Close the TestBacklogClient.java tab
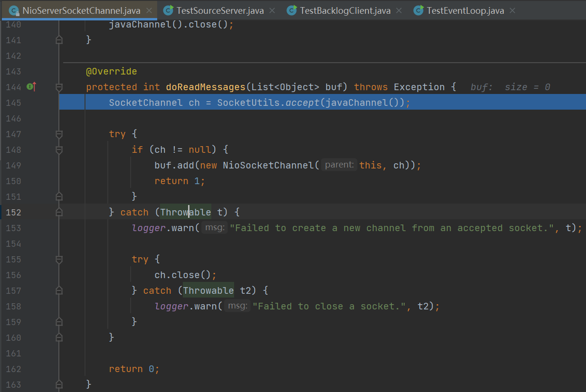 pos(399,10)
